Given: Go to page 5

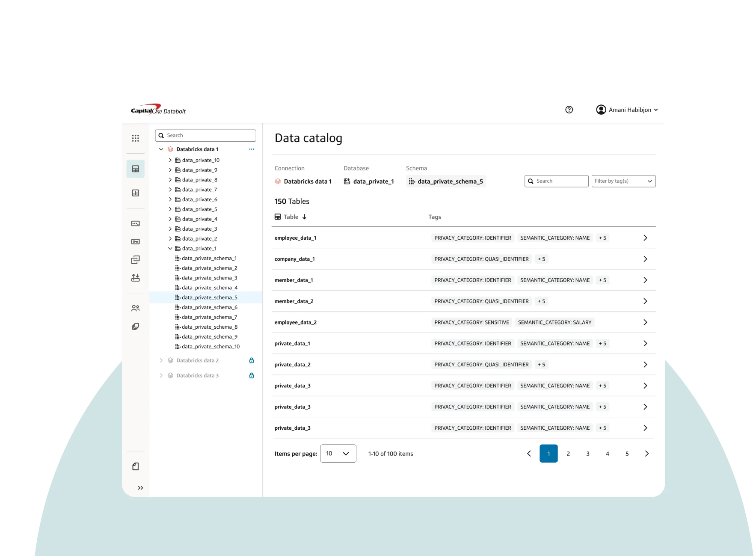Looking at the screenshot, I should (x=627, y=454).
